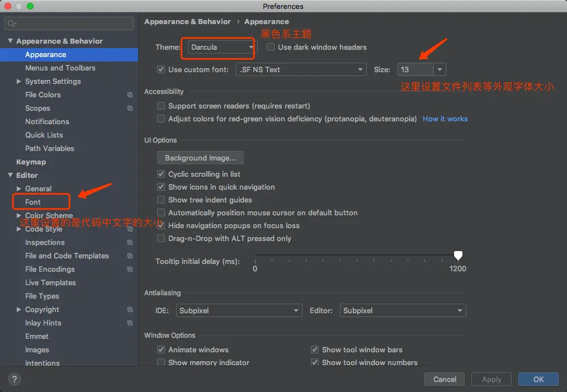Enable Drag-n-Drop with ALT pressed only
The image size is (567, 392).
(x=161, y=238)
